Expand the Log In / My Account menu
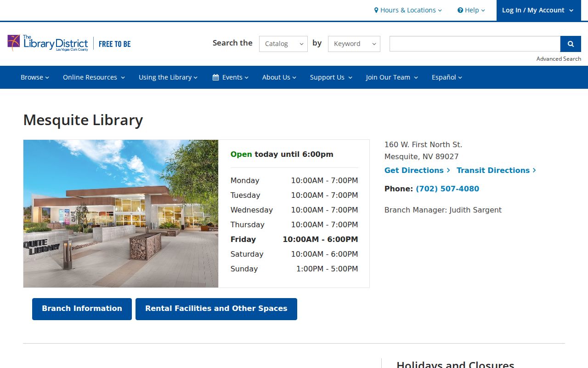This screenshot has height=368, width=588. point(538,10)
